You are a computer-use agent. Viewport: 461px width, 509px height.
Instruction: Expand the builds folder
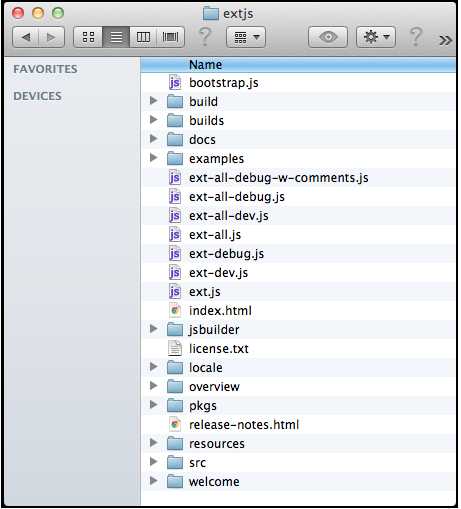pyautogui.click(x=153, y=119)
